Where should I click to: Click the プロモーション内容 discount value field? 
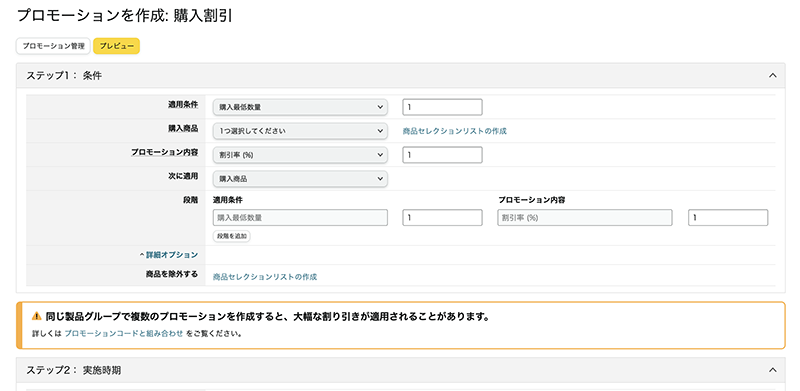[442, 155]
